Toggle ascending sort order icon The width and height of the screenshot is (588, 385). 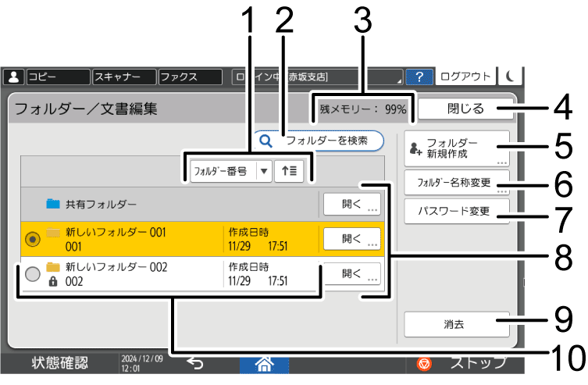click(289, 171)
